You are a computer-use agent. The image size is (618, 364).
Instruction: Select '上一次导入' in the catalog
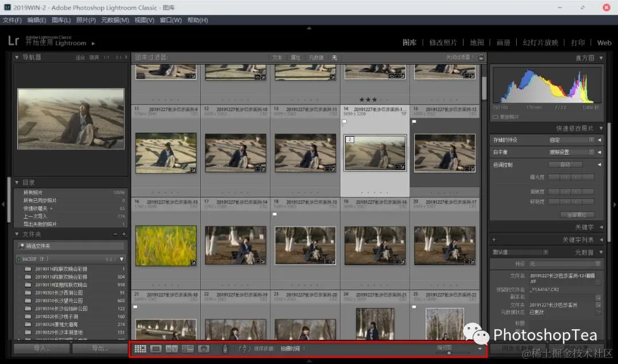[x=35, y=216]
